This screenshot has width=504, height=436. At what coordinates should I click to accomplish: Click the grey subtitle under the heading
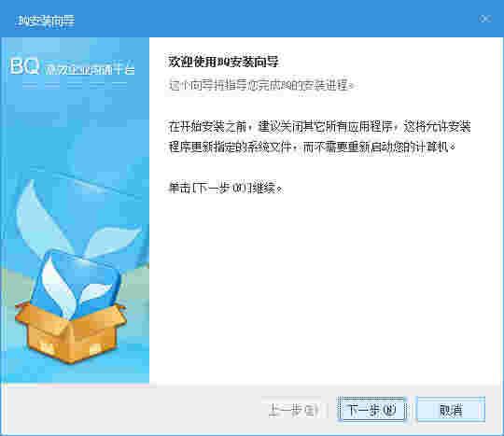pyautogui.click(x=260, y=85)
